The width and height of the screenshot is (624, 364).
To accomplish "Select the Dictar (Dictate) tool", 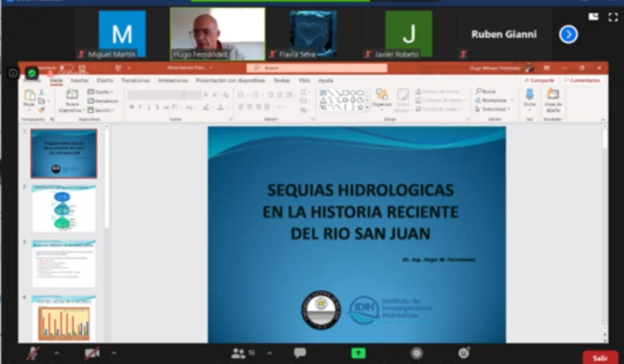I will point(529,98).
